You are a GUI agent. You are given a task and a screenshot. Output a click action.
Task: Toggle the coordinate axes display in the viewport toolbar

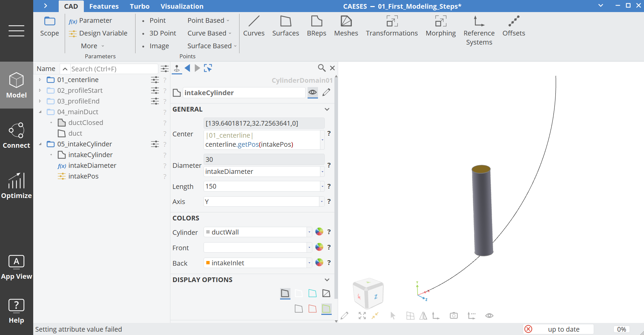tap(436, 315)
